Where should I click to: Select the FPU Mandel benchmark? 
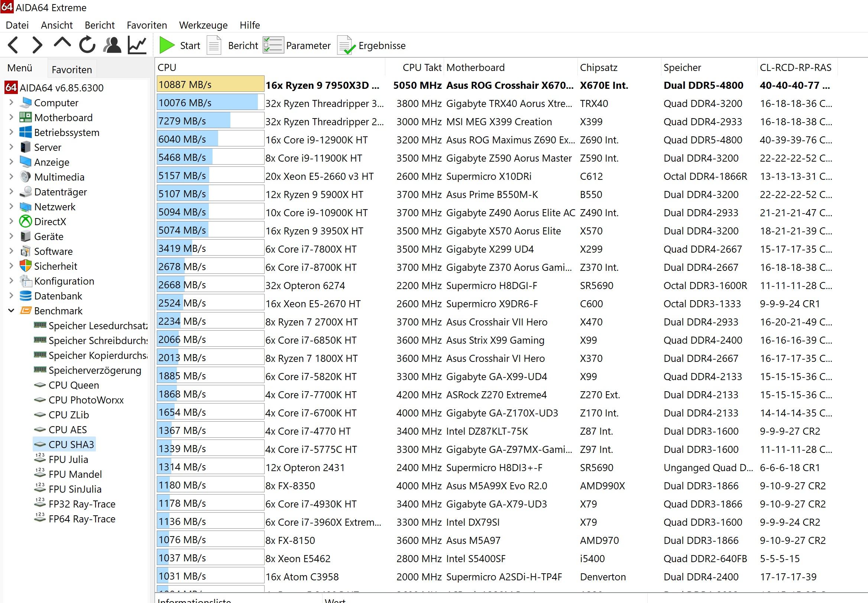pyautogui.click(x=75, y=474)
